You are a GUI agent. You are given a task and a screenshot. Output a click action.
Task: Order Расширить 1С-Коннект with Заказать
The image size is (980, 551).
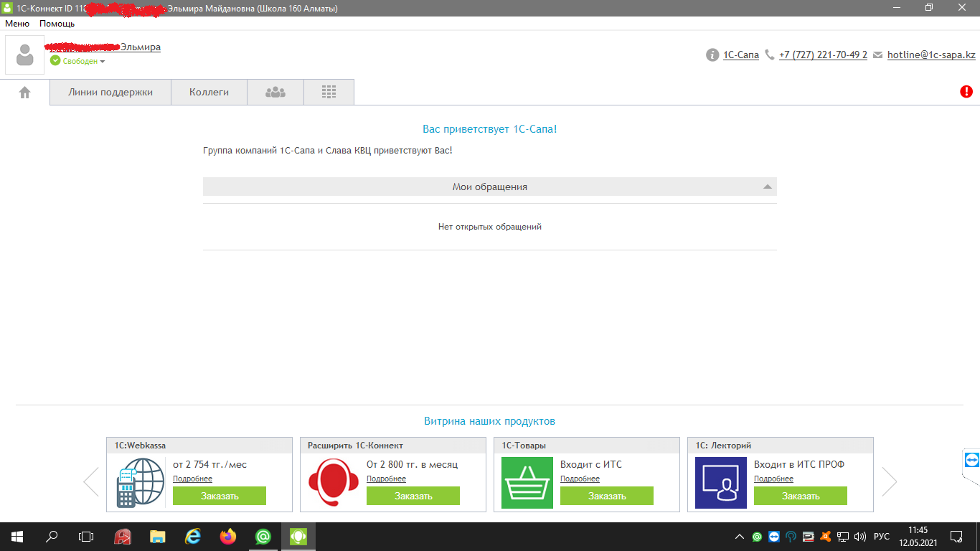[413, 496]
